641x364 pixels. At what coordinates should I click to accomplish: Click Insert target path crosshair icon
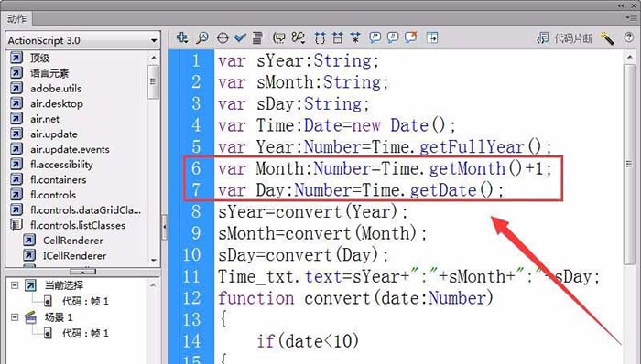click(223, 38)
